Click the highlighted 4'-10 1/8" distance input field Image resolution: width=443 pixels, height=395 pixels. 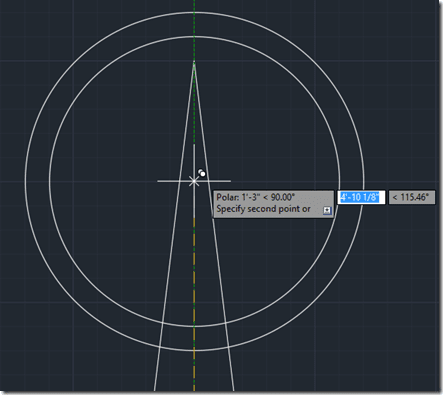[361, 197]
